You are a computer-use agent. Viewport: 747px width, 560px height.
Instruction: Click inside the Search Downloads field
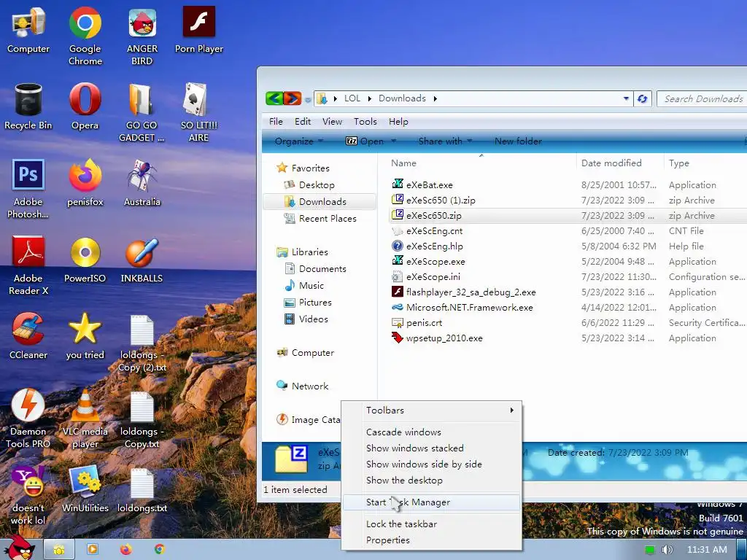703,98
